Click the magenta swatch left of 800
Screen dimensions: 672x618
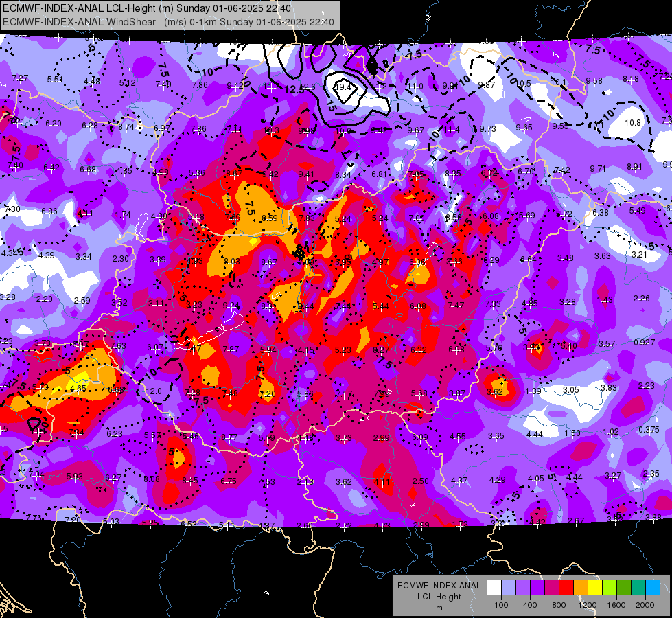pos(552,588)
